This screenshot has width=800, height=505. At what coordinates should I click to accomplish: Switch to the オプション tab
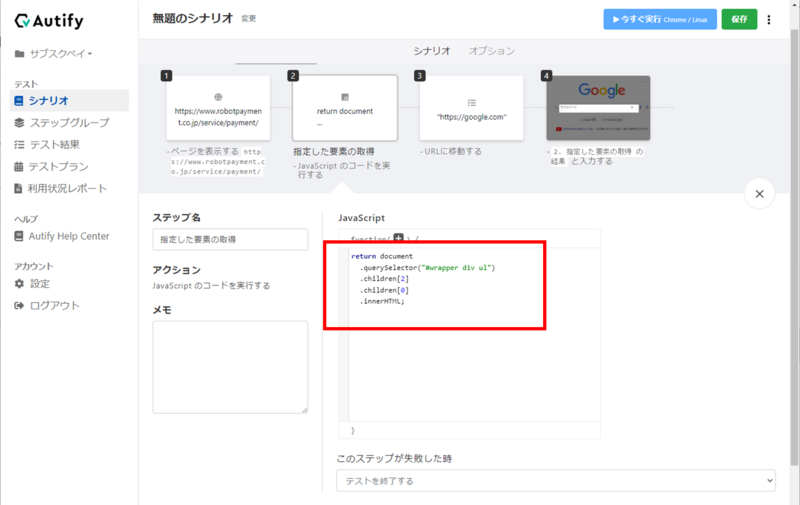[491, 51]
